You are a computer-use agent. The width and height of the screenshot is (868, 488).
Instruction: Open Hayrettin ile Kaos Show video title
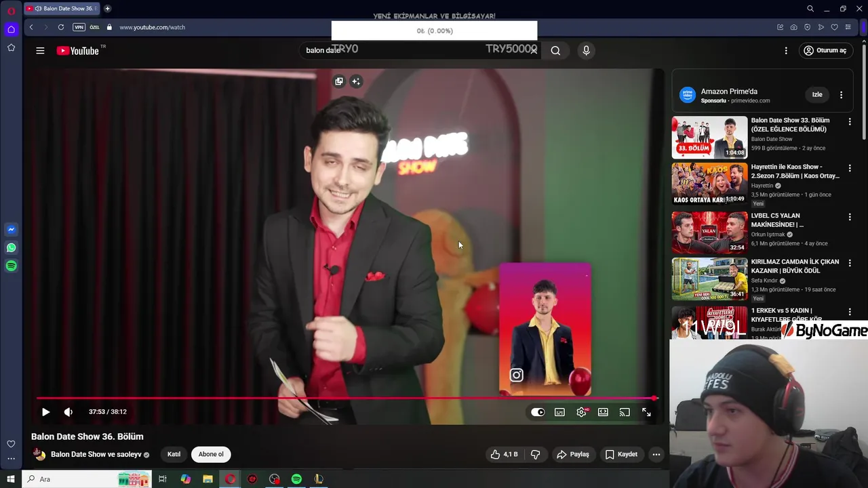[x=795, y=171]
